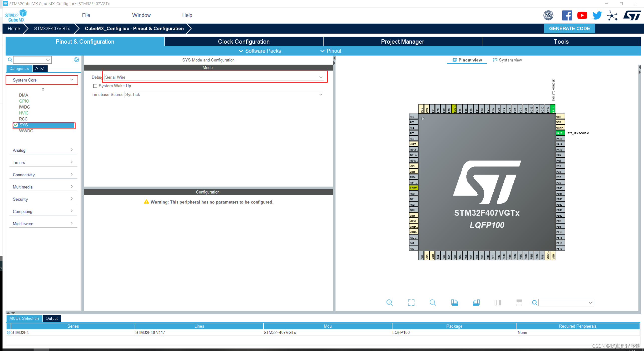Select the green PA13 pin on chip
Image resolution: width=644 pixels, height=351 pixels.
[x=560, y=133]
